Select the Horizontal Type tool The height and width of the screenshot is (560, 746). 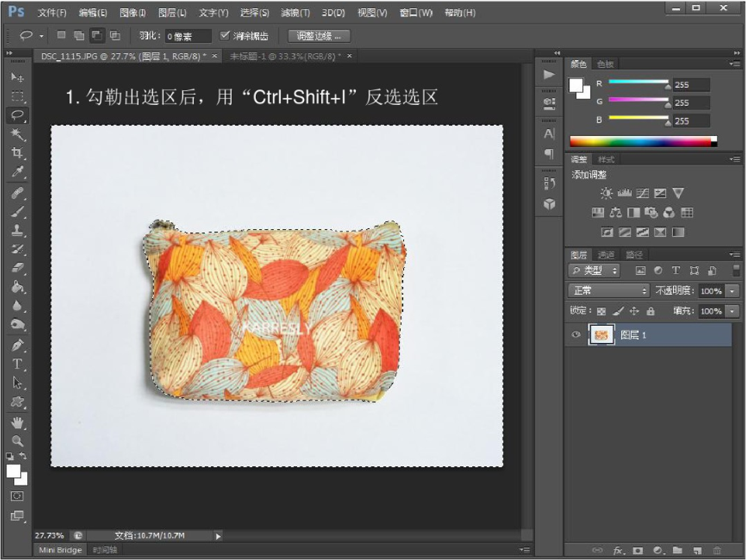click(18, 364)
